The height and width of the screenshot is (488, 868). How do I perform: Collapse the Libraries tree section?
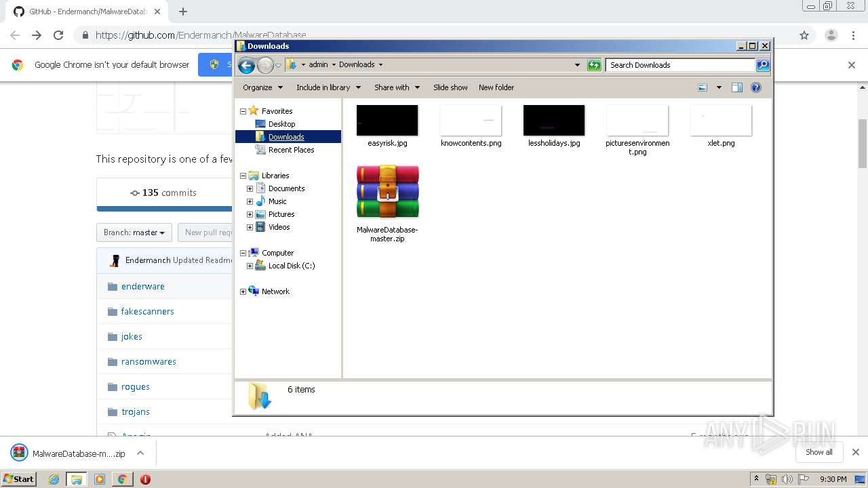click(x=243, y=176)
